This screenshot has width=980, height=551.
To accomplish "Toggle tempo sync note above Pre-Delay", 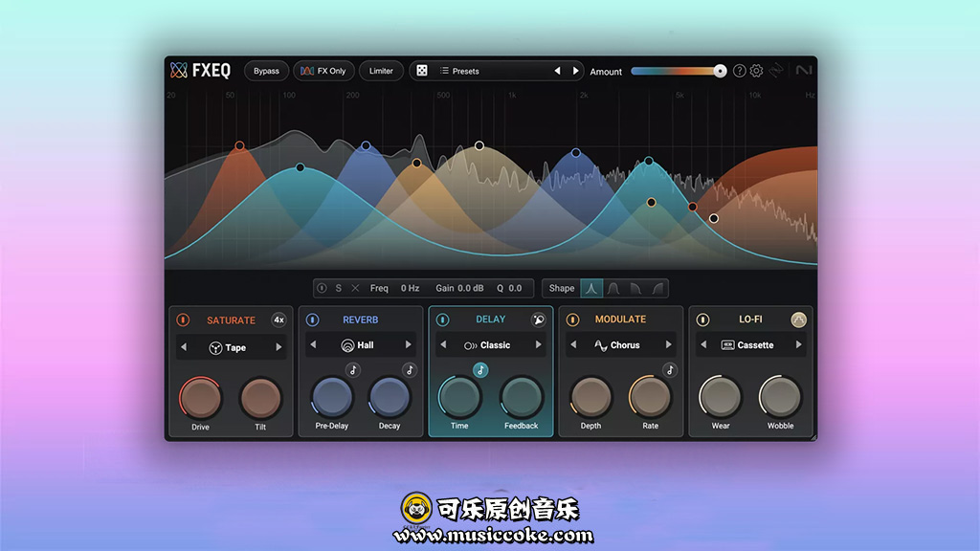I will (x=353, y=370).
